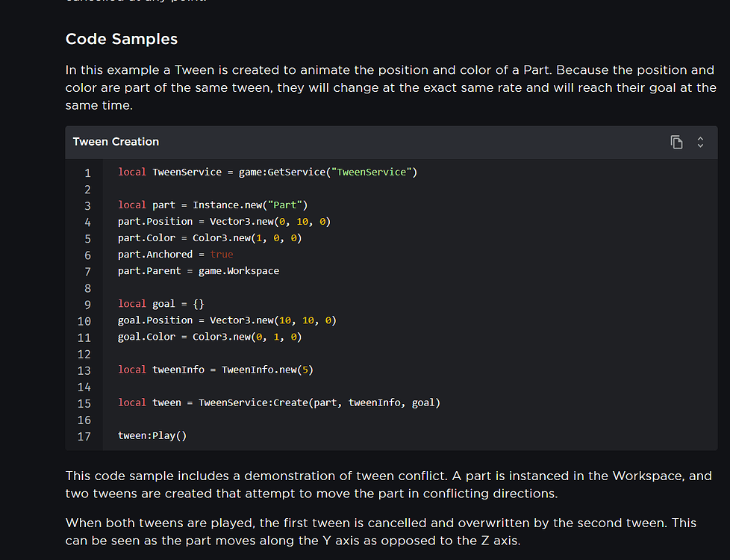Click the chevron control beside the copy icon

click(699, 142)
